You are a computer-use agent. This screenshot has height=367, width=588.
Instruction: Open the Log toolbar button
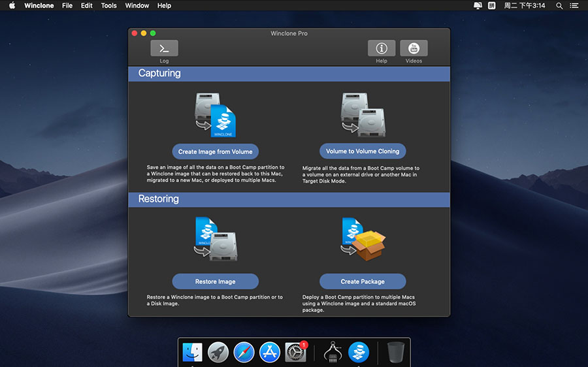[x=164, y=48]
